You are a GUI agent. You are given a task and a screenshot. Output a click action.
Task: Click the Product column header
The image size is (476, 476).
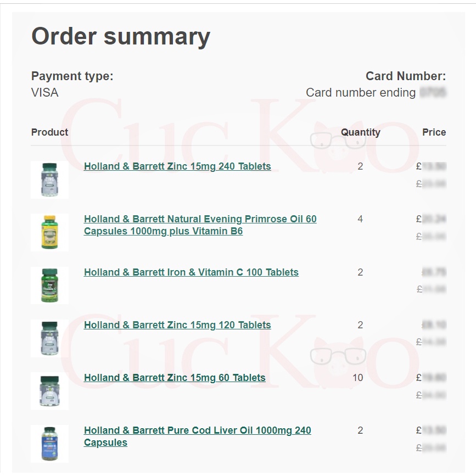[x=50, y=132]
